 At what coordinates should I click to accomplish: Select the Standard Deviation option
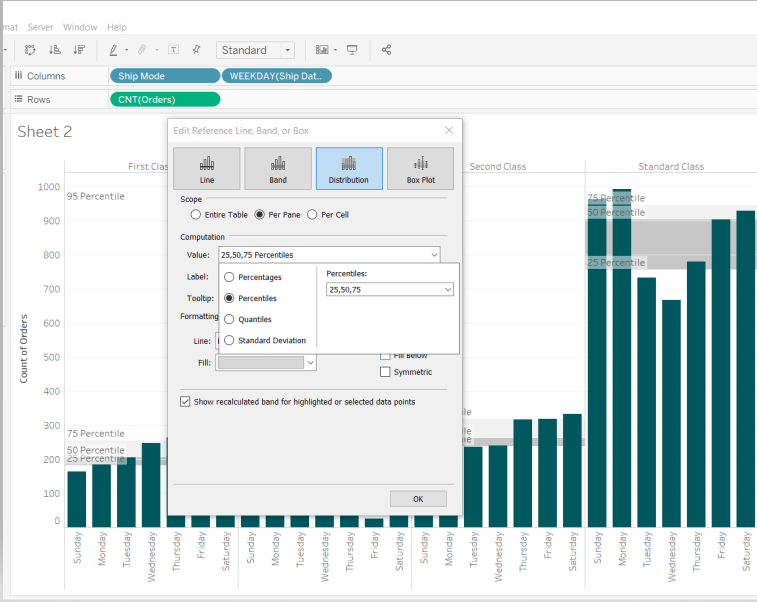pos(229,340)
